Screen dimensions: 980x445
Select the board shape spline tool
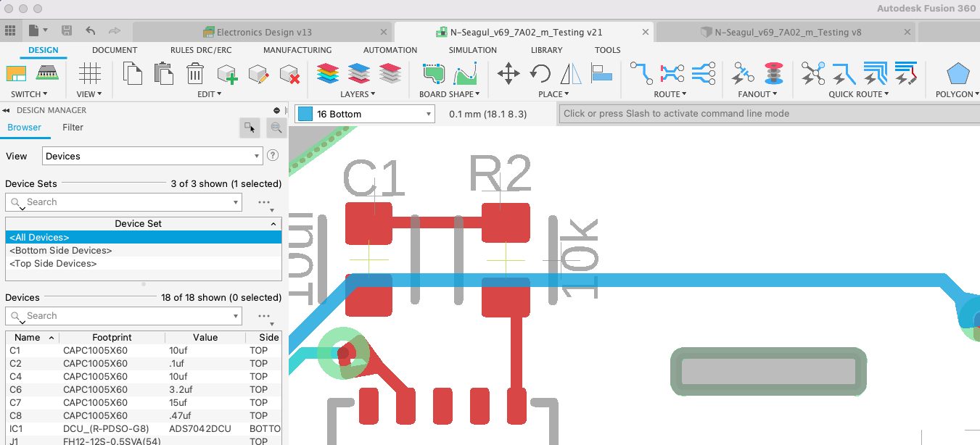coord(465,74)
